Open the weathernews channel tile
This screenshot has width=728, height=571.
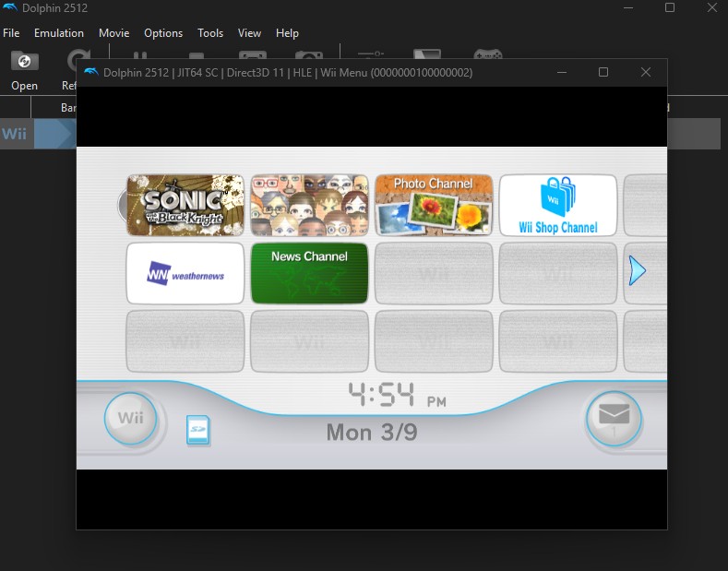(185, 273)
